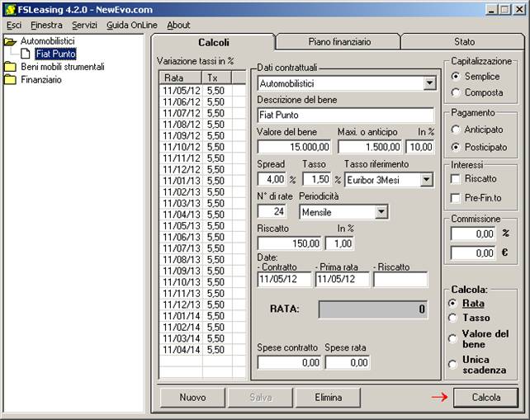Select Fiat Punto in the tree
The width and height of the screenshot is (530, 420).
coord(56,54)
